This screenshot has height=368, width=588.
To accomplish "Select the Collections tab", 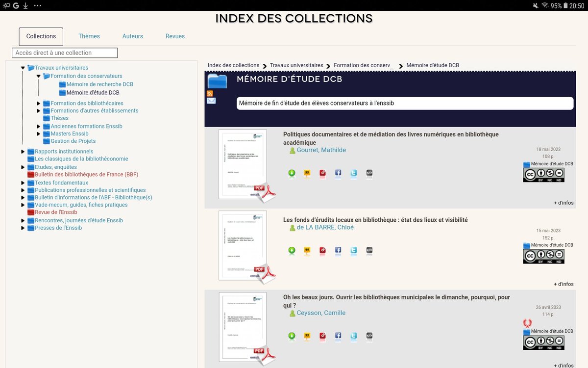I will [x=41, y=36].
